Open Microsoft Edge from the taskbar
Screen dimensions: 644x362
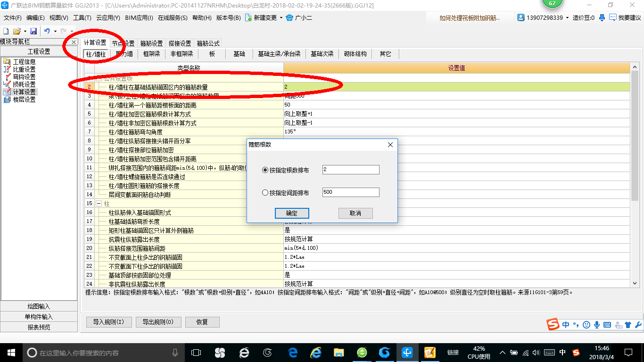click(293, 353)
